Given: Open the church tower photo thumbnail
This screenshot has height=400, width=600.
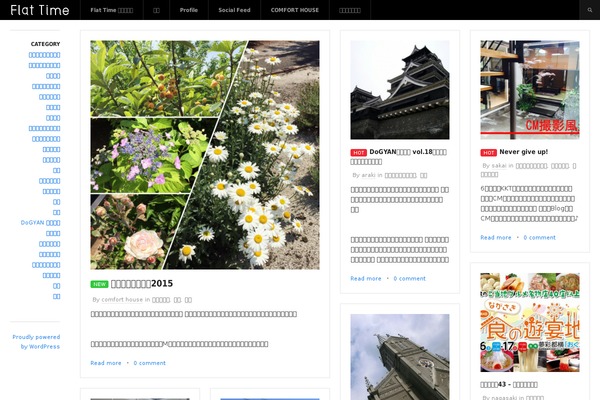Looking at the screenshot, I should (400, 357).
